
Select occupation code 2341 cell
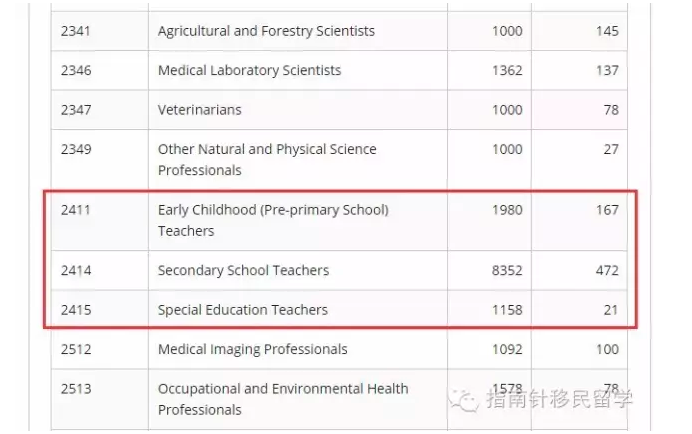click(x=100, y=31)
